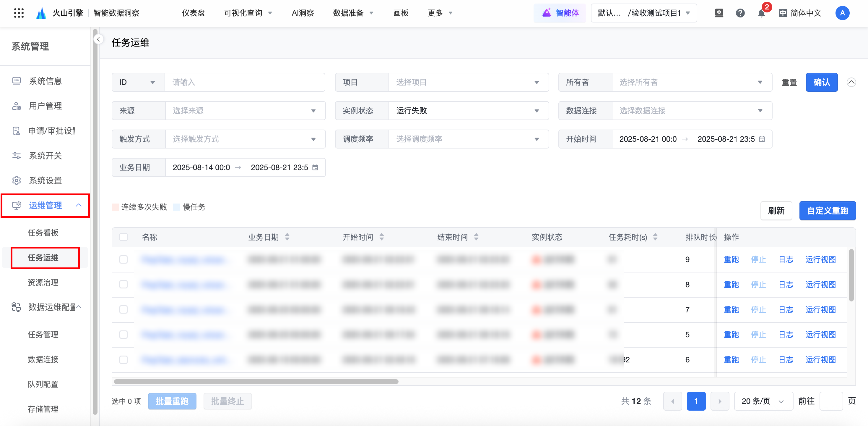Collapse filter panel with up-arrow circle
The height and width of the screenshot is (426, 868).
tap(851, 82)
